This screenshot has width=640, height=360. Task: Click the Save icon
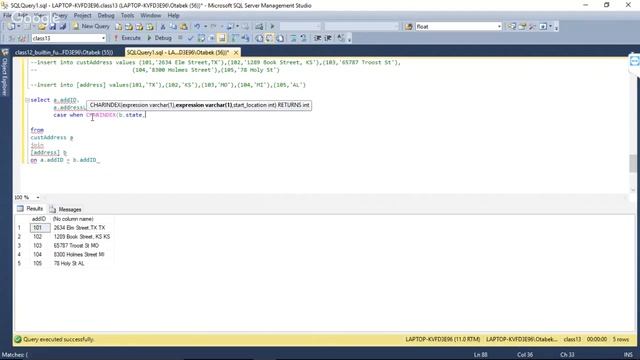click(x=53, y=27)
